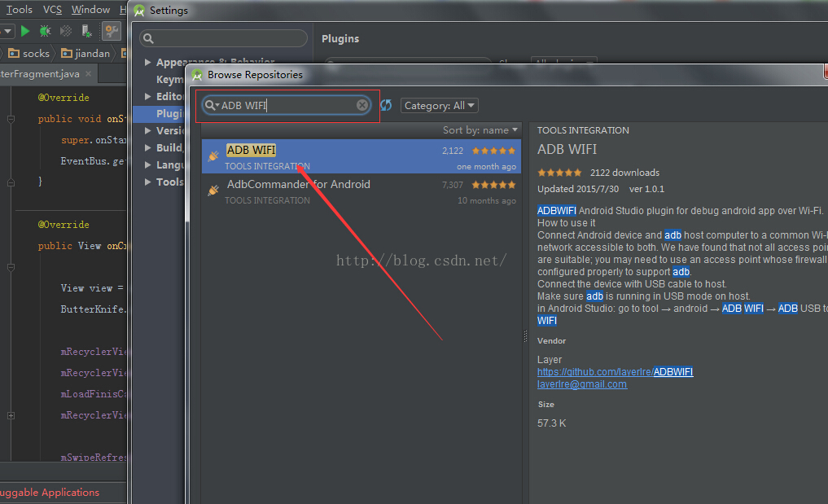Fold onStart method in editor gutter
The width and height of the screenshot is (828, 504).
point(11,120)
